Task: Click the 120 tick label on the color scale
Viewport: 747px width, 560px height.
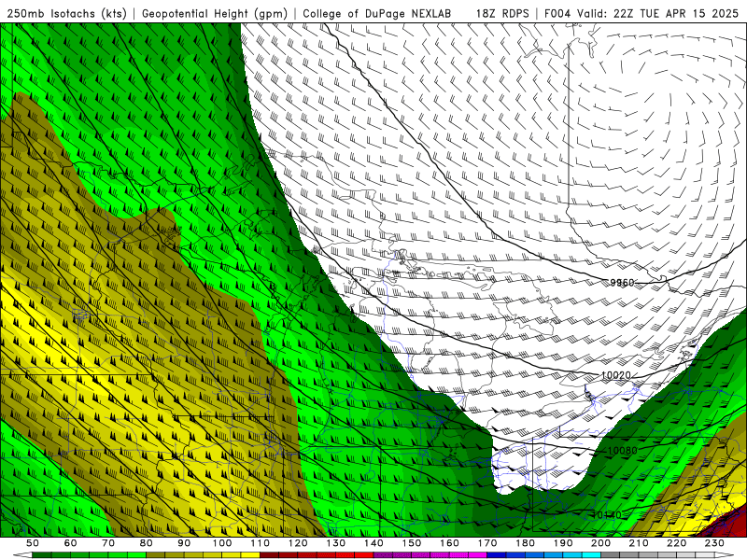Action: [298, 543]
